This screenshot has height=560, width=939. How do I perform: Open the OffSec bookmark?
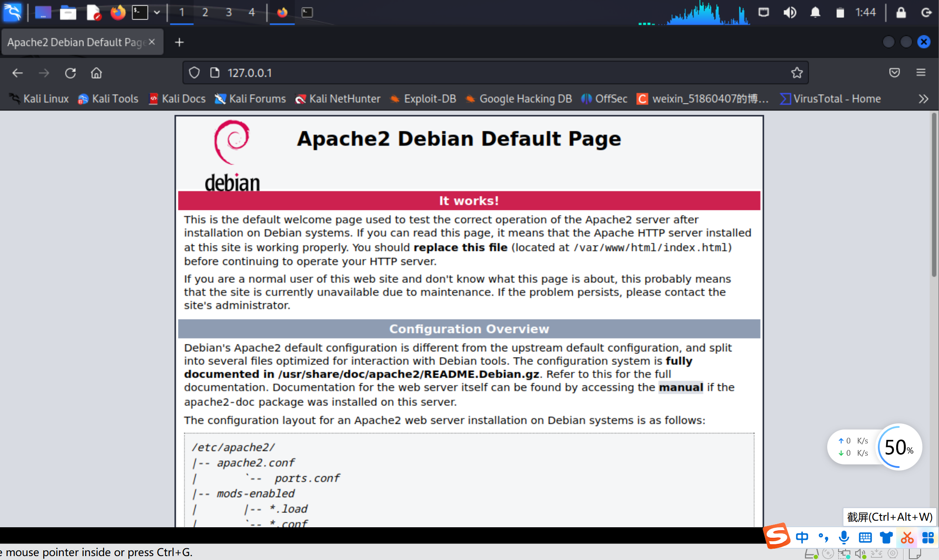(x=604, y=99)
